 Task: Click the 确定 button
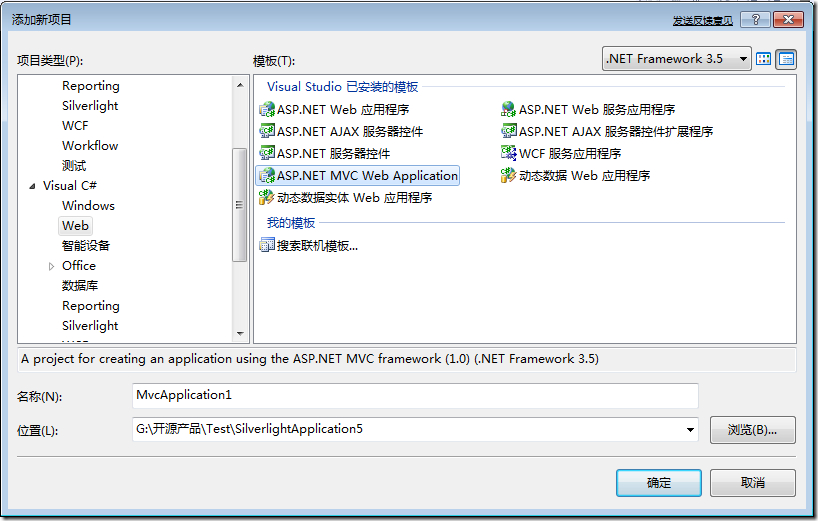point(658,483)
